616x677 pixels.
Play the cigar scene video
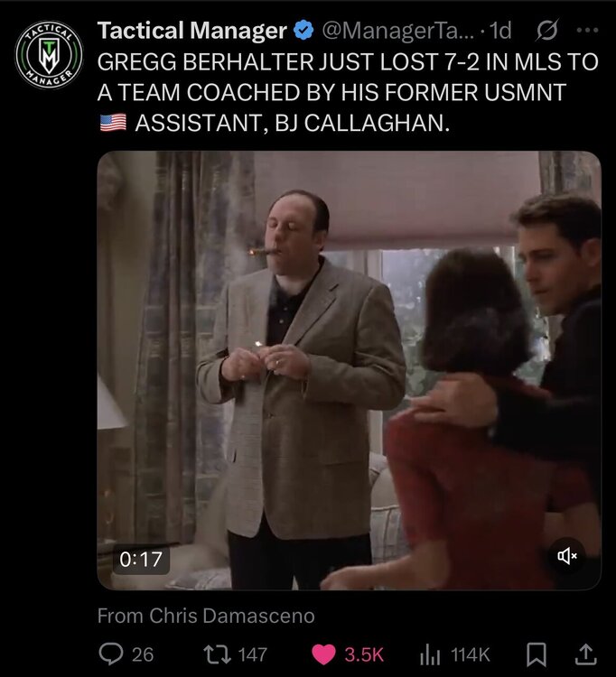[349, 370]
